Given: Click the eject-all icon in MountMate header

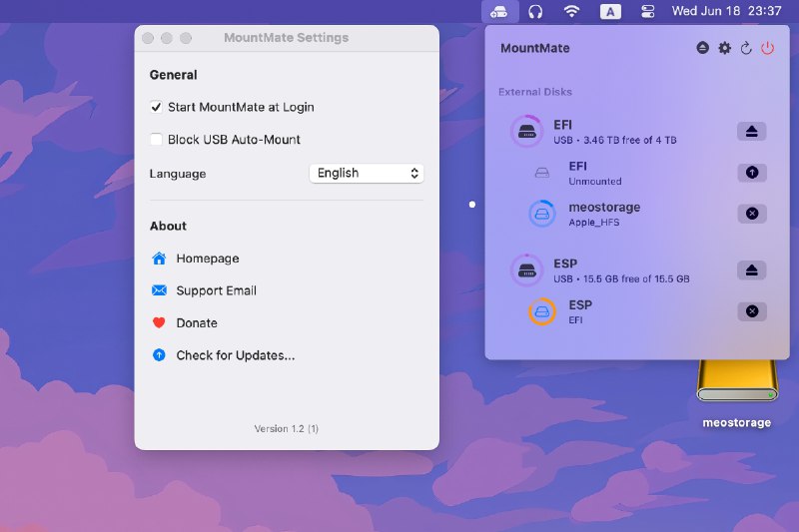Looking at the screenshot, I should [x=703, y=48].
